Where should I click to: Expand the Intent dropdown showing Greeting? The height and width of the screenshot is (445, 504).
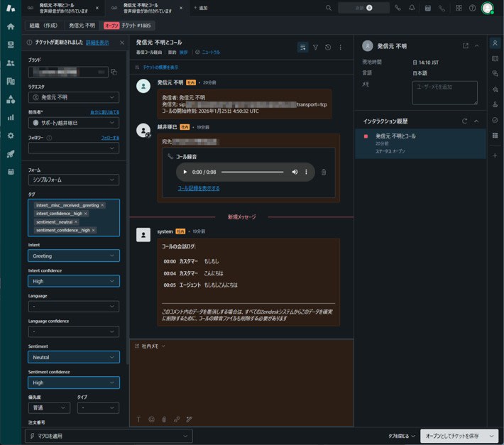tap(73, 256)
